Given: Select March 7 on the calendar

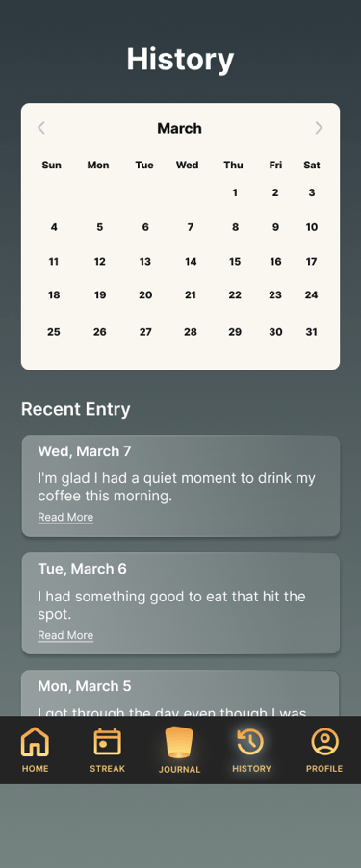Looking at the screenshot, I should pos(190,227).
